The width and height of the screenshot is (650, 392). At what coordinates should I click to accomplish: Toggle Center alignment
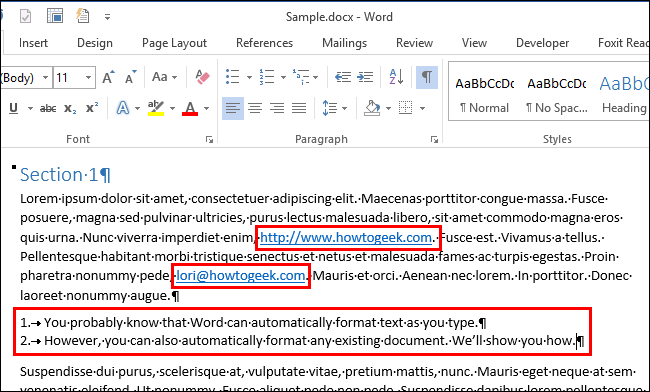[255, 109]
